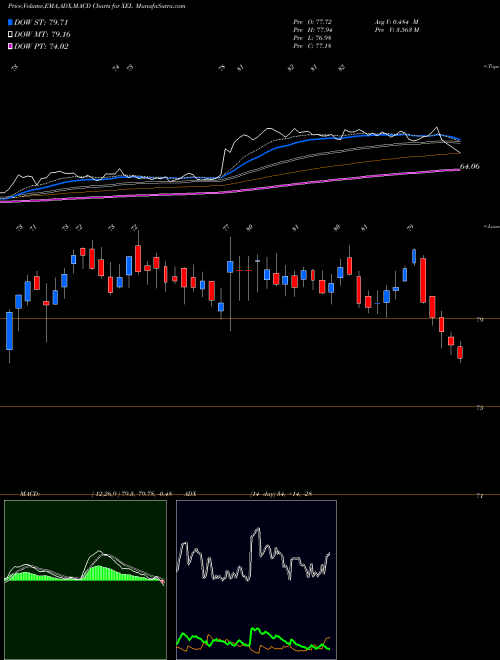Click the 'Pre V: 3.363 M' volume value
Image resolution: width=500 pixels, height=660 pixels.
(x=396, y=29)
